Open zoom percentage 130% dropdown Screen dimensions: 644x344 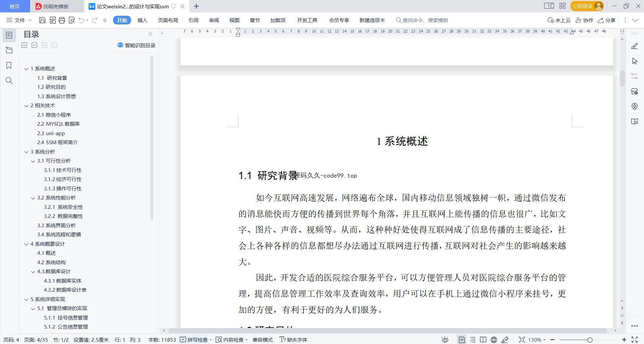click(x=537, y=340)
